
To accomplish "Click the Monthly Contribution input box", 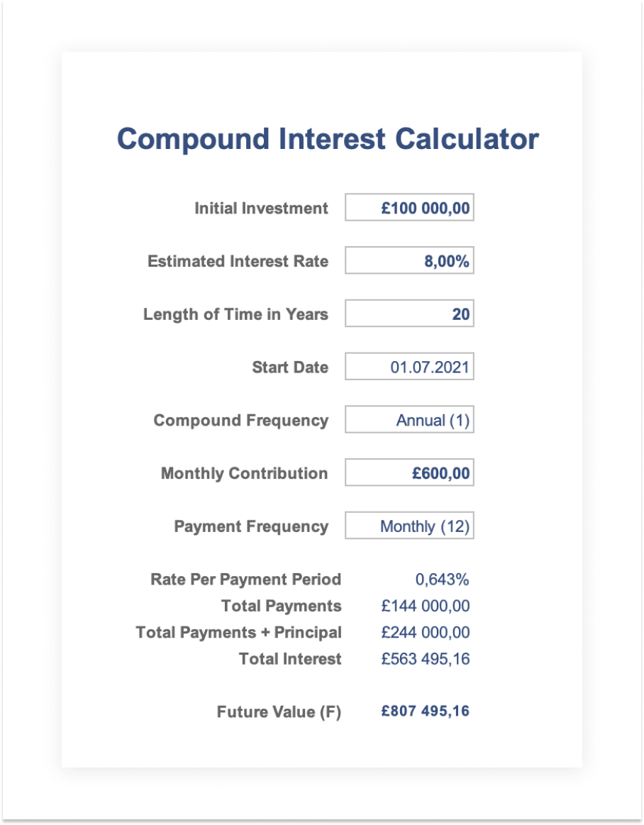I will pos(409,473).
